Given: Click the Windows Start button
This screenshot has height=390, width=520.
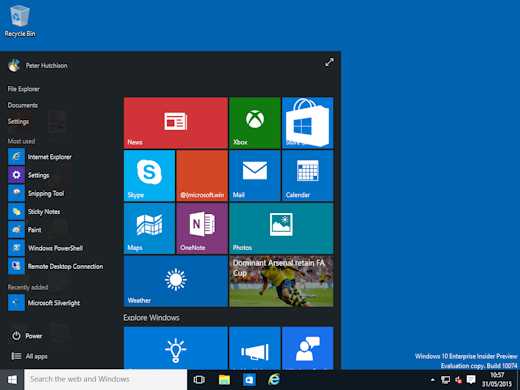Looking at the screenshot, I should [x=12, y=380].
